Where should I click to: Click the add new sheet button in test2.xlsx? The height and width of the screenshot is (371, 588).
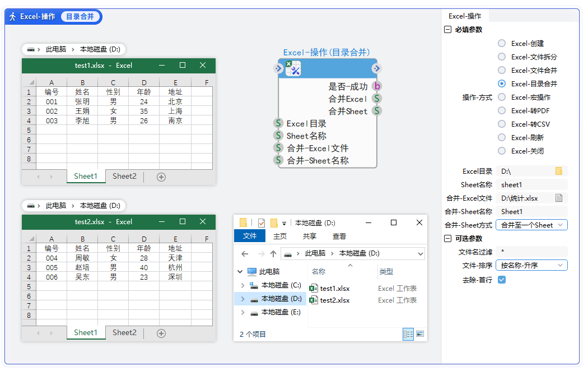point(161,332)
